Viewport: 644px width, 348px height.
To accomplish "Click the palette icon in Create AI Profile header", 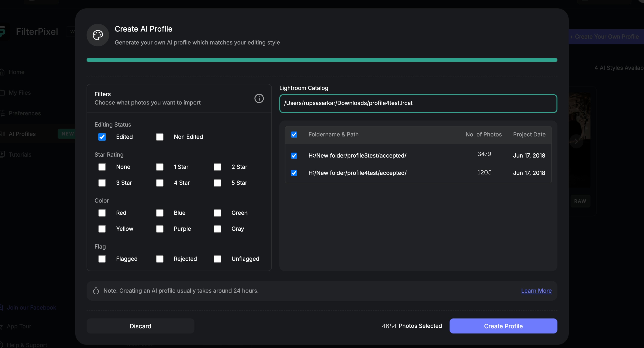I will point(97,35).
